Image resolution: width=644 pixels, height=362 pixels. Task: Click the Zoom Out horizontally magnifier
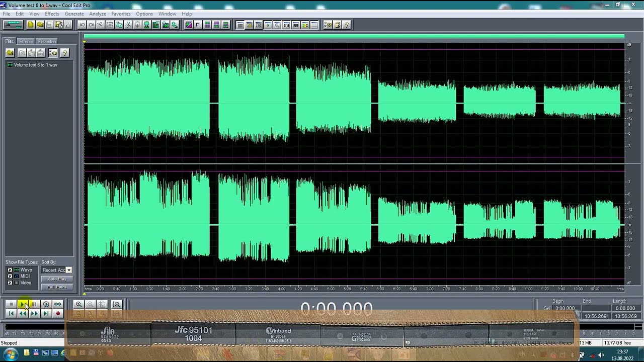90,304
